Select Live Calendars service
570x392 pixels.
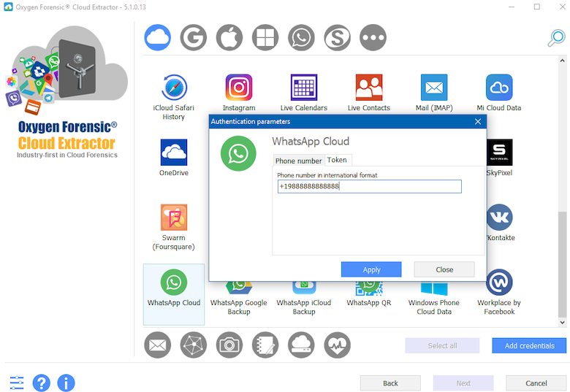[x=304, y=93]
